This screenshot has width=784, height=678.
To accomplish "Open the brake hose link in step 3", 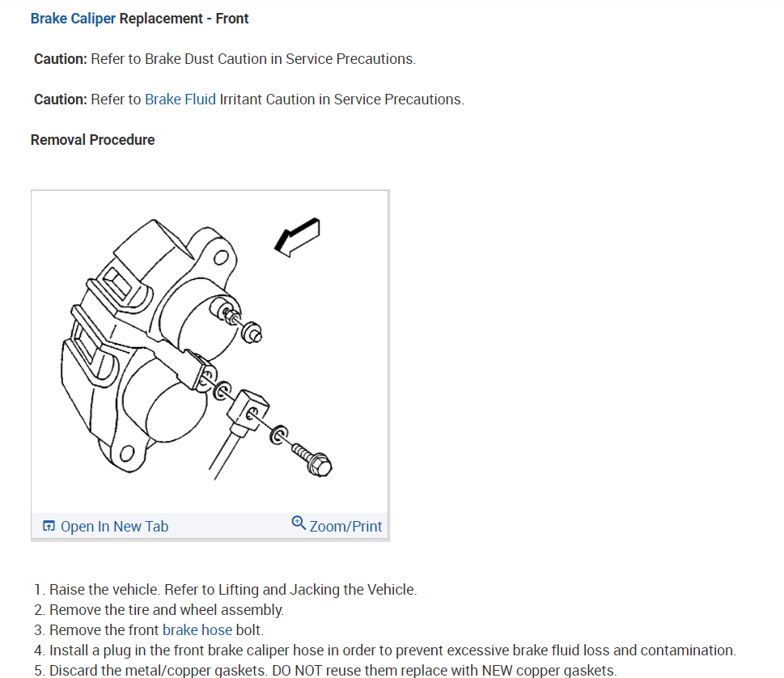I will 197,630.
